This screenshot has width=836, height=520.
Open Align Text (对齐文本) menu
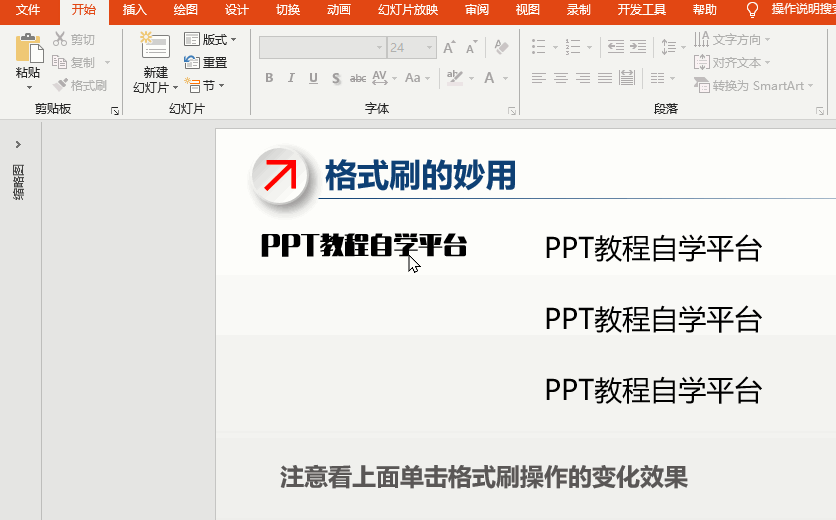(732, 62)
